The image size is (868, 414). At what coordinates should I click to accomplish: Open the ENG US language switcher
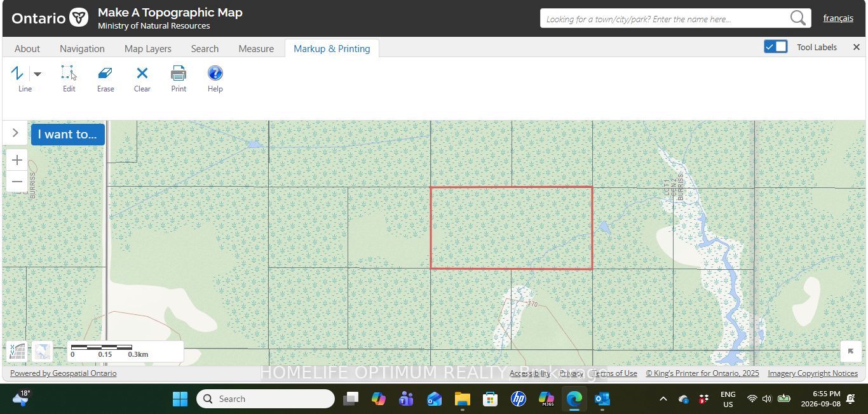click(x=728, y=399)
